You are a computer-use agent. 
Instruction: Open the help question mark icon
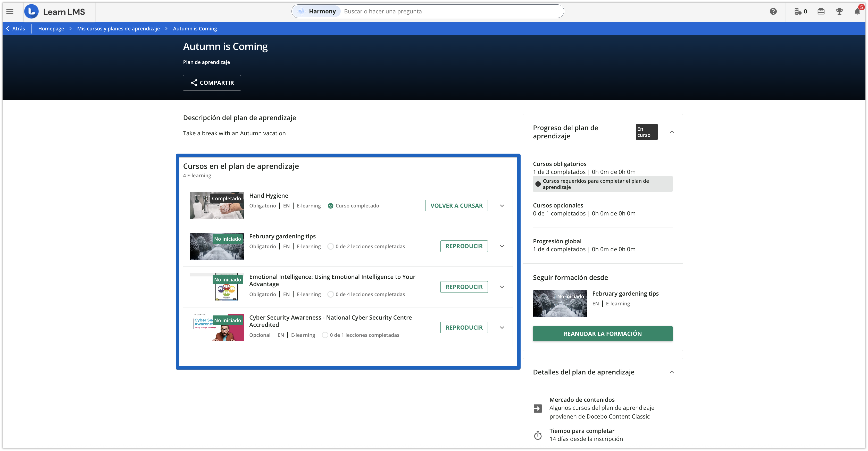pos(773,11)
